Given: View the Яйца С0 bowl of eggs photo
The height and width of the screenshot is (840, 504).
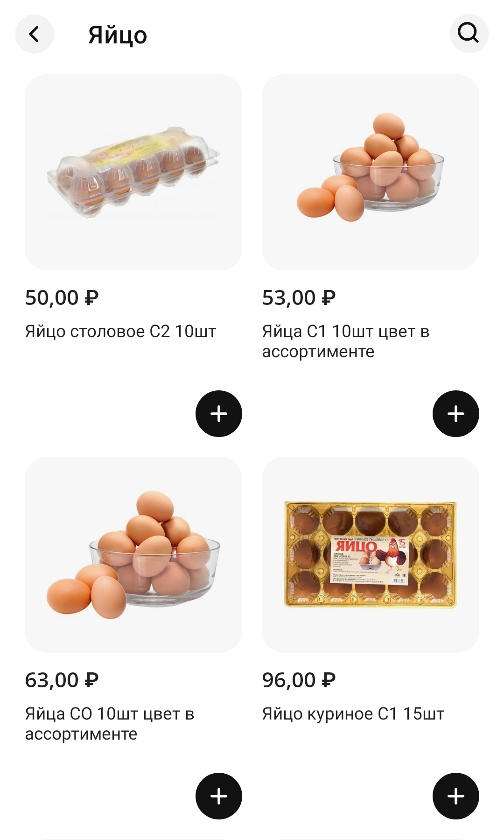Looking at the screenshot, I should (133, 554).
